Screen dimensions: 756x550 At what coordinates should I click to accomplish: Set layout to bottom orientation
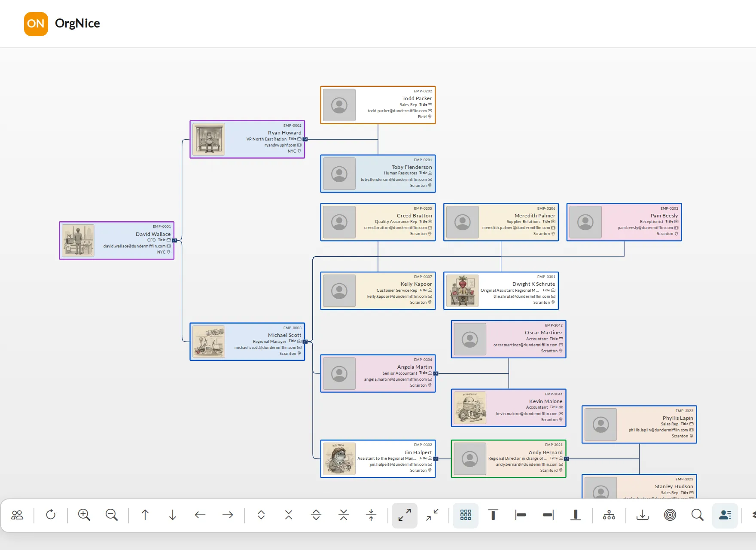point(576,515)
